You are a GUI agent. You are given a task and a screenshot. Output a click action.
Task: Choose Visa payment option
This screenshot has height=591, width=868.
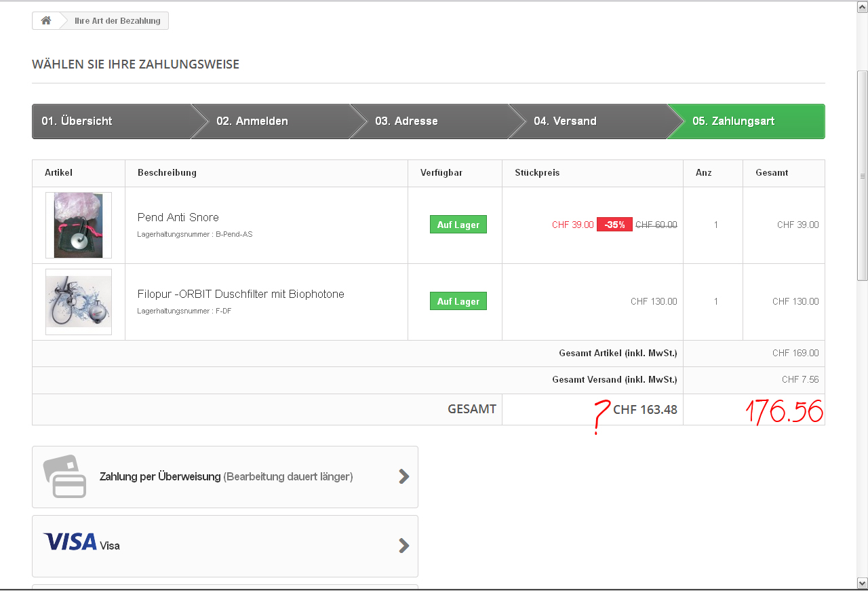point(225,546)
